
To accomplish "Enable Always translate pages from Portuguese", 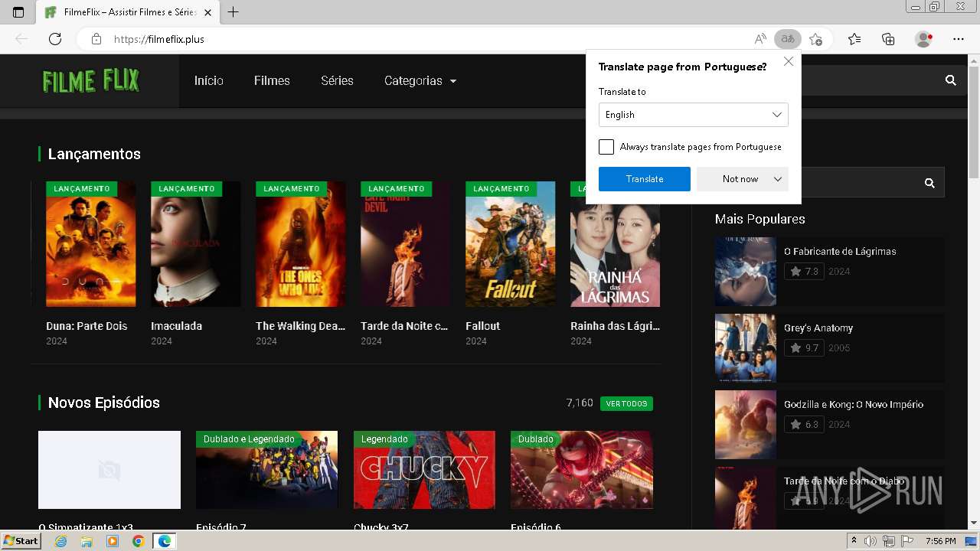I will click(606, 147).
